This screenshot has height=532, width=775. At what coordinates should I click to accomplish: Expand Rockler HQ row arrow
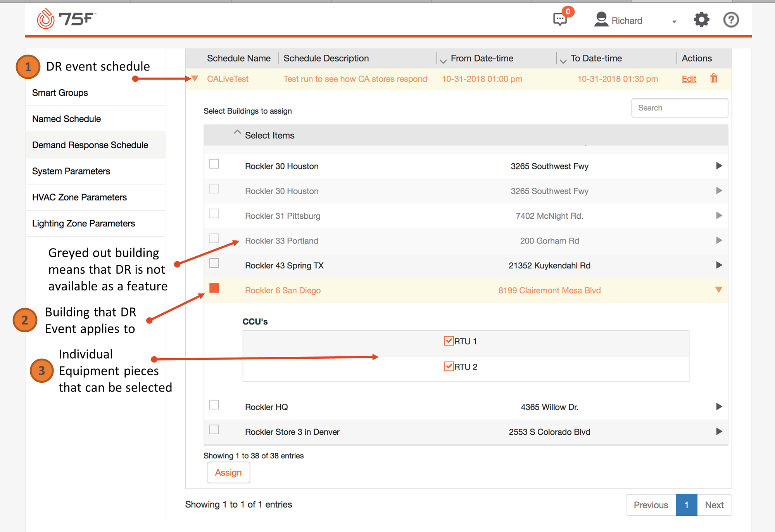point(719,407)
